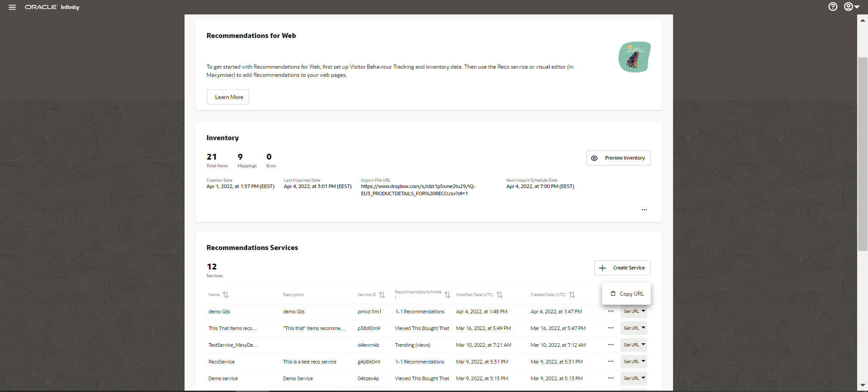The height and width of the screenshot is (392, 868).
Task: Expand Get URL dropdown for This That items
Action: [634, 328]
